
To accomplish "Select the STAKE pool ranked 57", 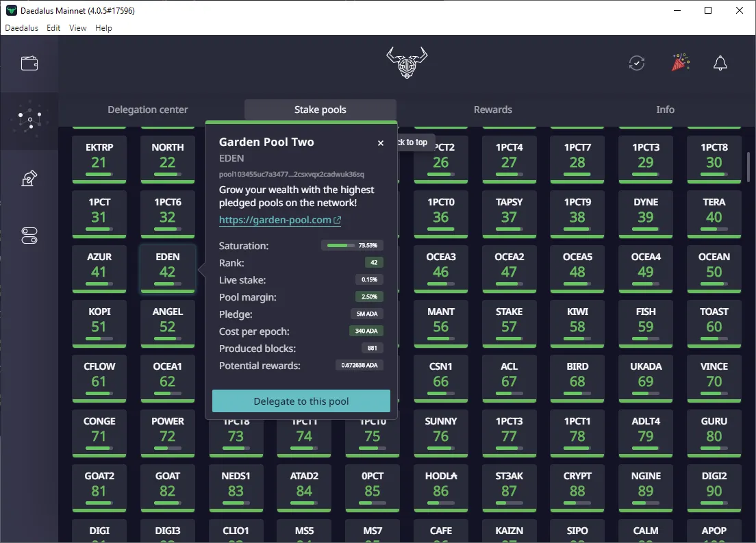I will click(x=509, y=324).
